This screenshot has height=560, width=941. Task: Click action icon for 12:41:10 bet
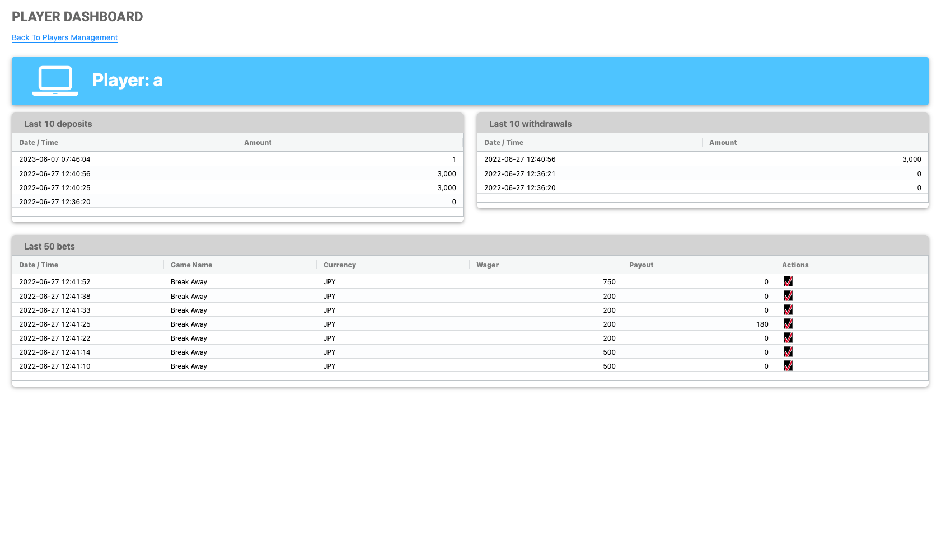pyautogui.click(x=788, y=366)
